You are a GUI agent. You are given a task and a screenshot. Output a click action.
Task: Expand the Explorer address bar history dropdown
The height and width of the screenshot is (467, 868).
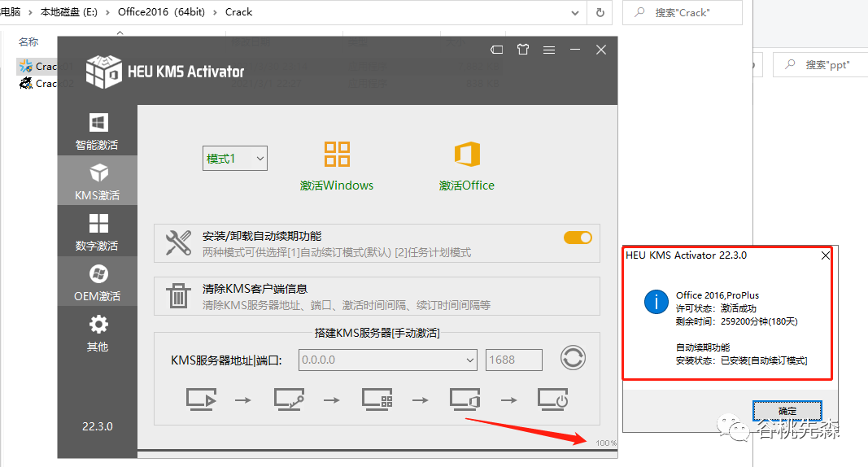point(575,12)
